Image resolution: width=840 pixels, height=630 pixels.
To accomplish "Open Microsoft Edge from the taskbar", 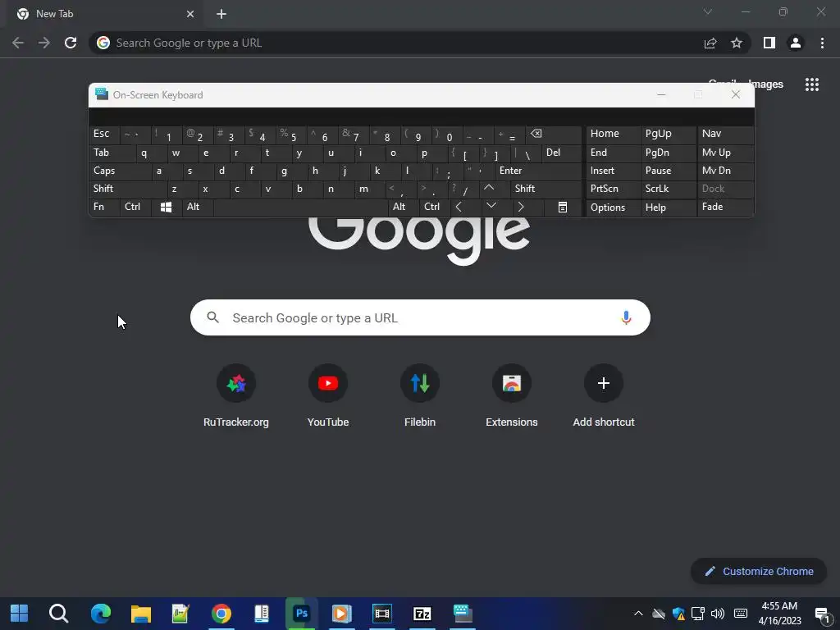I will [x=101, y=614].
